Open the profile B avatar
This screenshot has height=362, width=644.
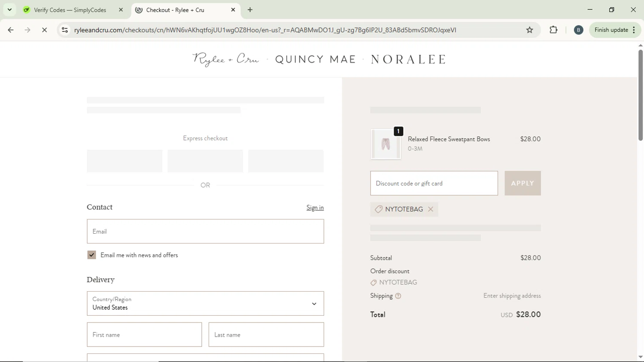578,30
